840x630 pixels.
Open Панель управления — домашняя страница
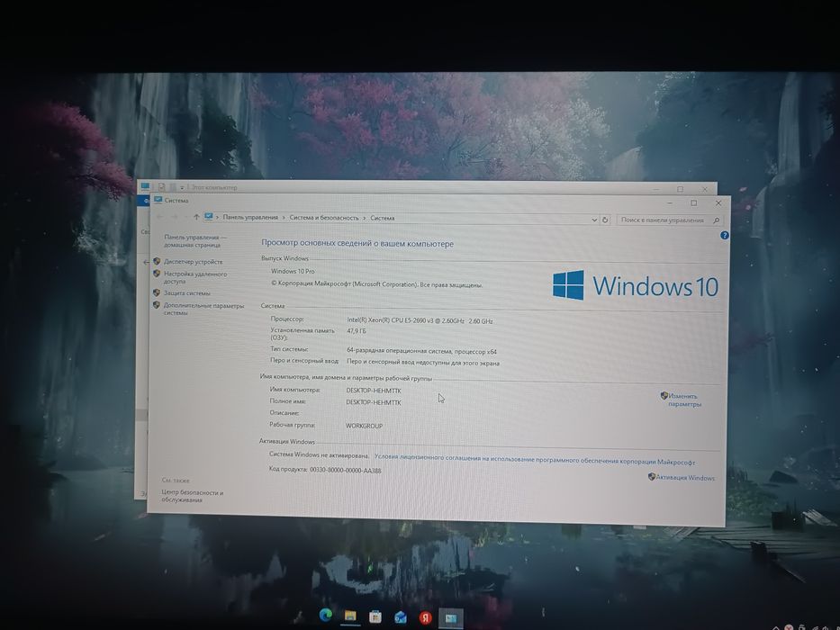coord(195,240)
